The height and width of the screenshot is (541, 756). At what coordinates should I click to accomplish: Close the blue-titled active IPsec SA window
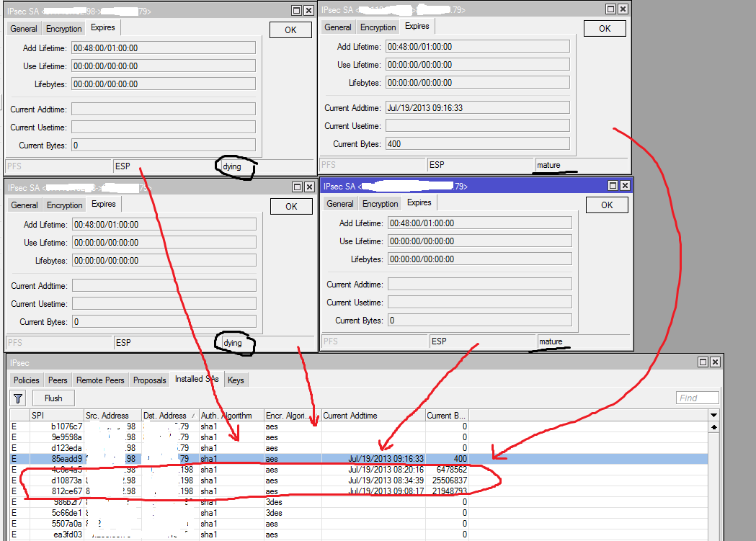pyautogui.click(x=625, y=185)
